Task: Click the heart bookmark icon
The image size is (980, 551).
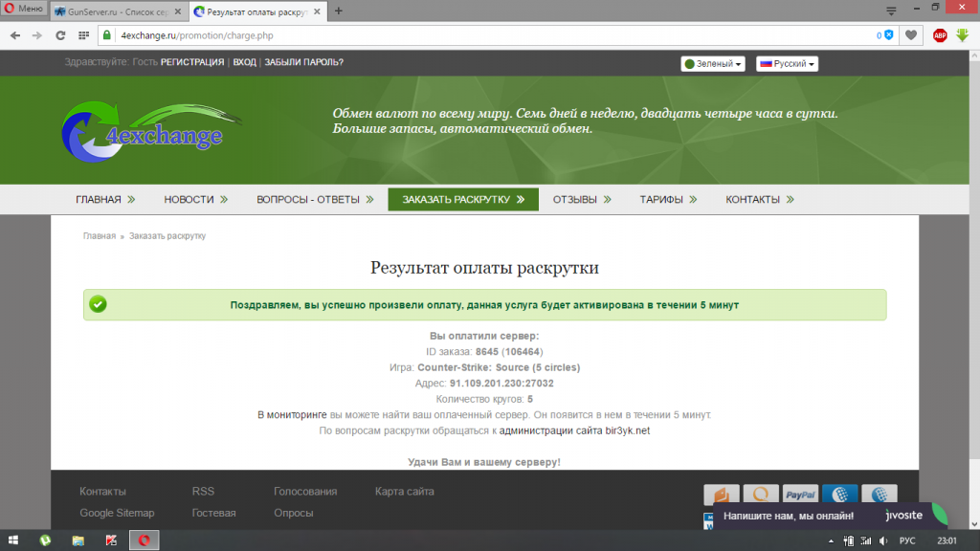Action: pos(912,35)
